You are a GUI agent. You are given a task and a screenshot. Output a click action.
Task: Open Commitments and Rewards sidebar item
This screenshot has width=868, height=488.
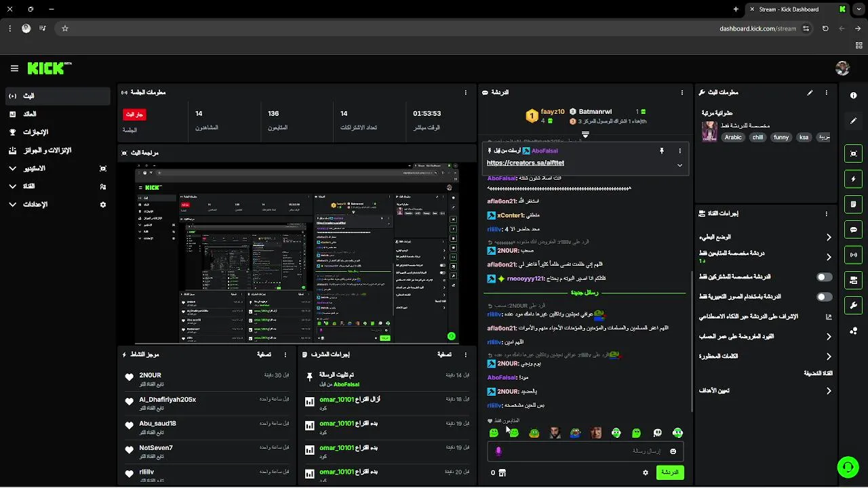pyautogui.click(x=58, y=150)
